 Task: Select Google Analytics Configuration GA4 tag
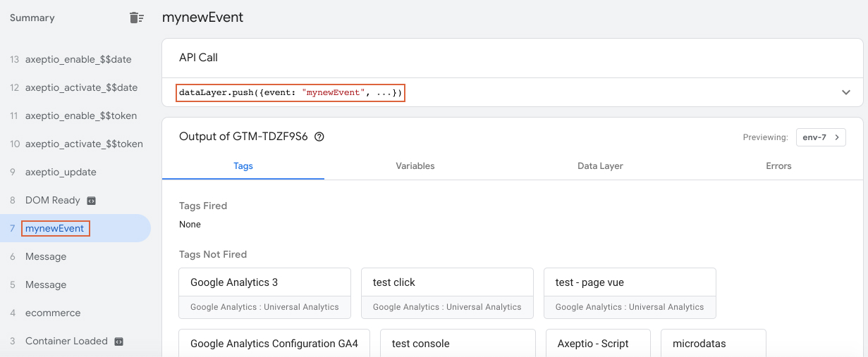click(x=274, y=344)
